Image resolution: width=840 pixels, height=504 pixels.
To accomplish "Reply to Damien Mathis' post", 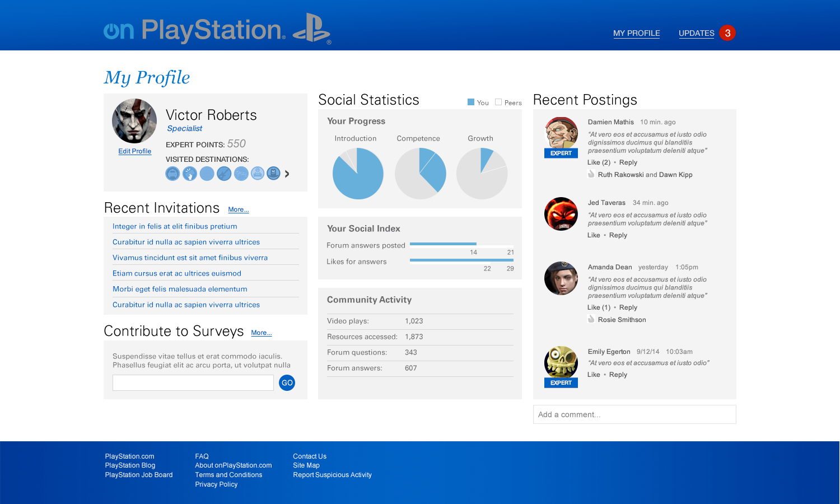I will tap(628, 162).
